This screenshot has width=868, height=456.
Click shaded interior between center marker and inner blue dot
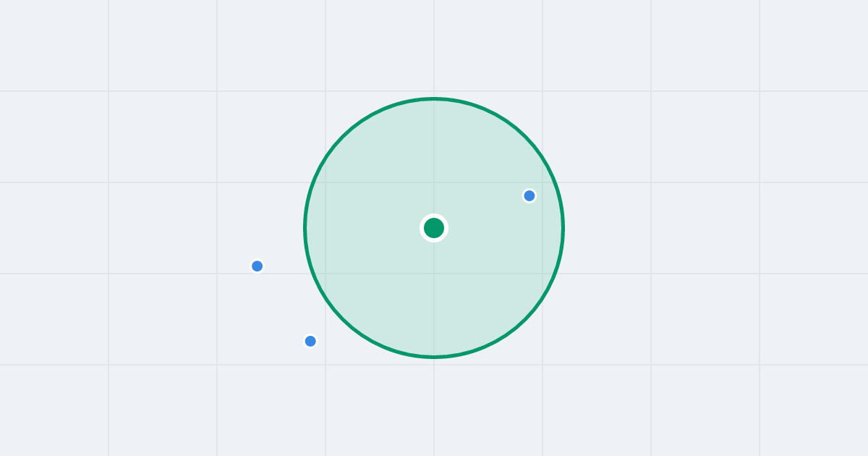tap(483, 211)
